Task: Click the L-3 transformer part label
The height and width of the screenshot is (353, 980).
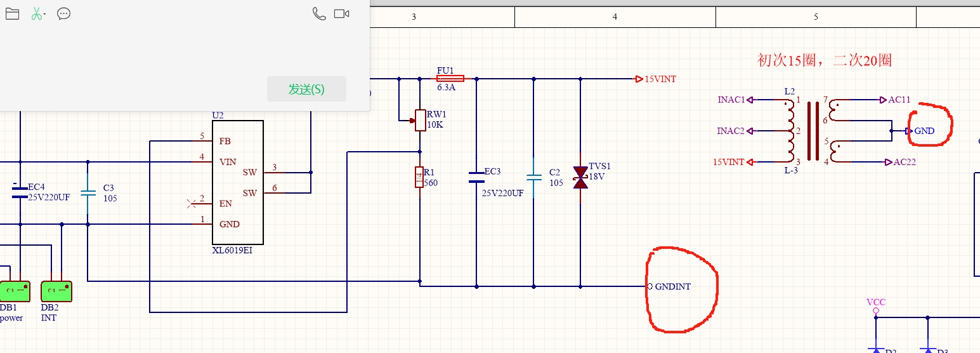Action: 790,171
